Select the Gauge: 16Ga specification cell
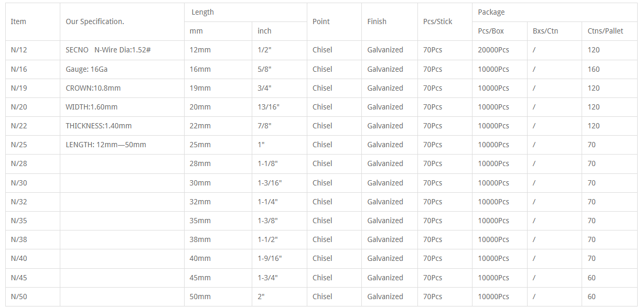The image size is (644, 307). coord(122,69)
